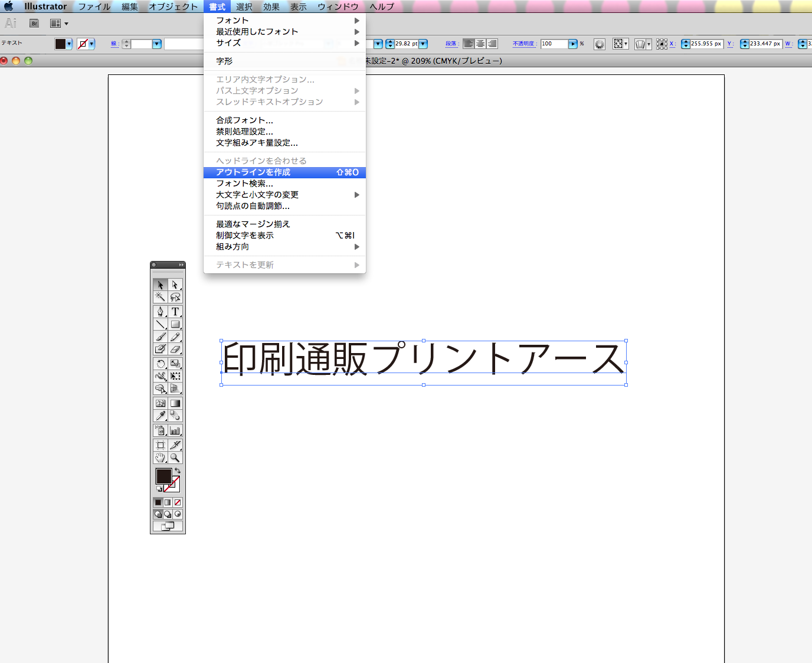Select the Zoom magnifier tool

(175, 458)
